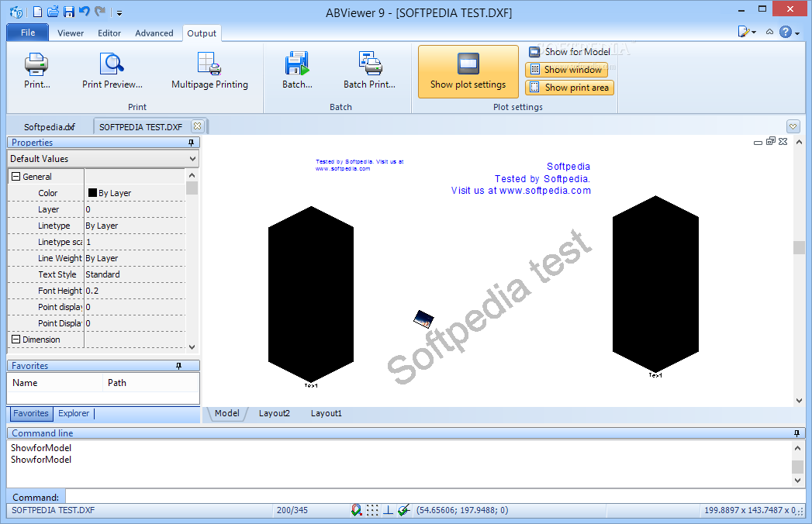812x524 pixels.
Task: Open the Customize Quick Access Toolbar arrow
Action: (x=119, y=12)
